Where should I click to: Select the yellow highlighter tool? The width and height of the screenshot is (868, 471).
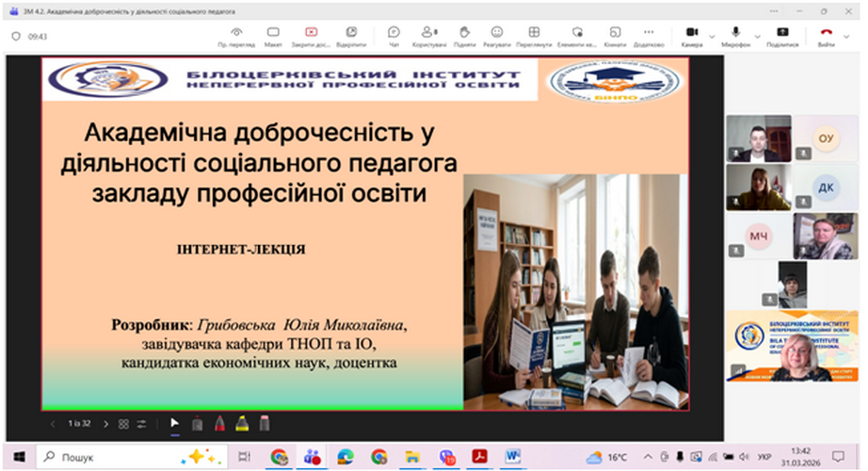(242, 424)
